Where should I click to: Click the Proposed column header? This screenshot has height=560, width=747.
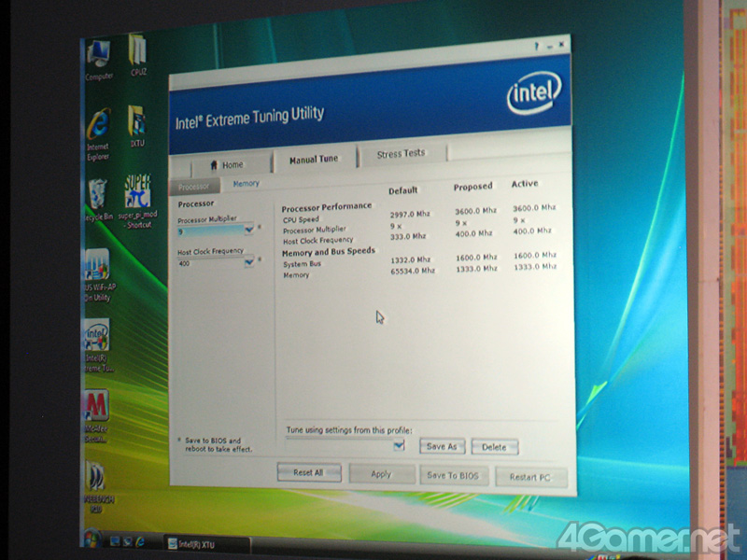coord(472,187)
